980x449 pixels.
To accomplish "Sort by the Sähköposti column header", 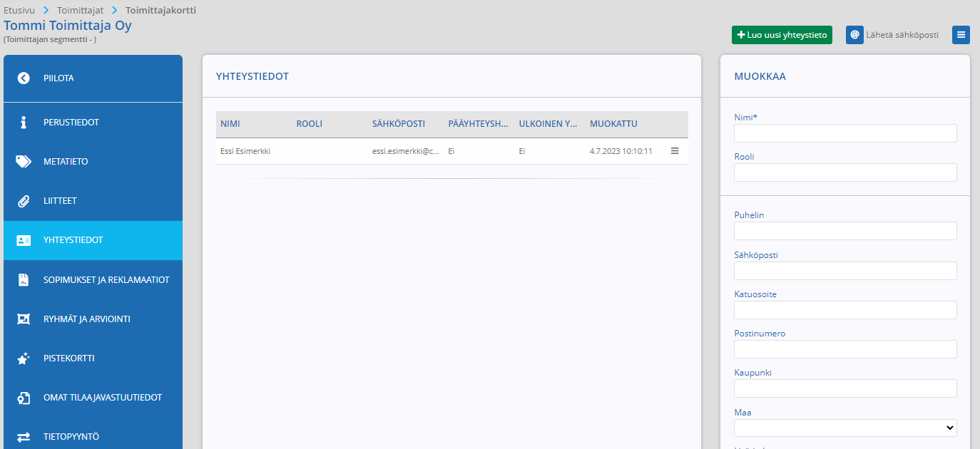I will click(x=399, y=124).
